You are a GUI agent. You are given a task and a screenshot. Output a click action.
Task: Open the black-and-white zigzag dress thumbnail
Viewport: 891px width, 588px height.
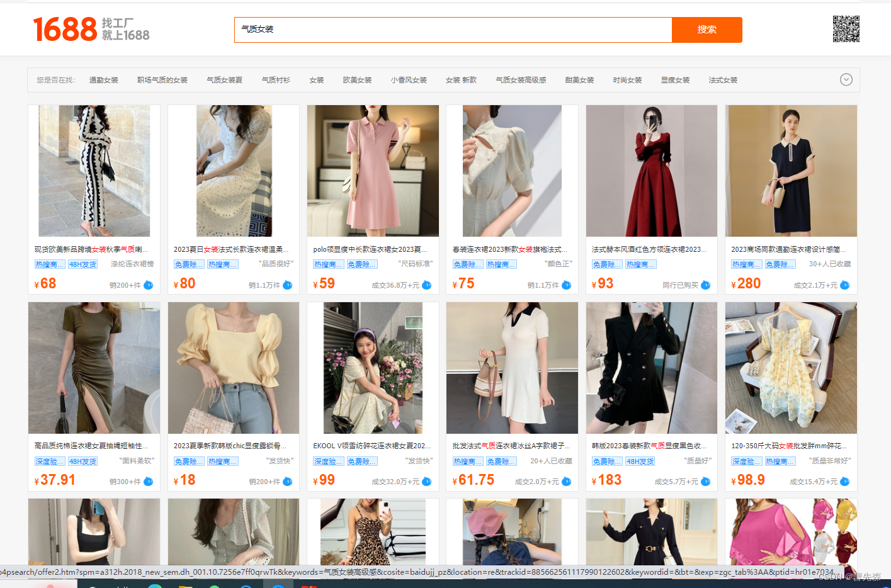(94, 171)
